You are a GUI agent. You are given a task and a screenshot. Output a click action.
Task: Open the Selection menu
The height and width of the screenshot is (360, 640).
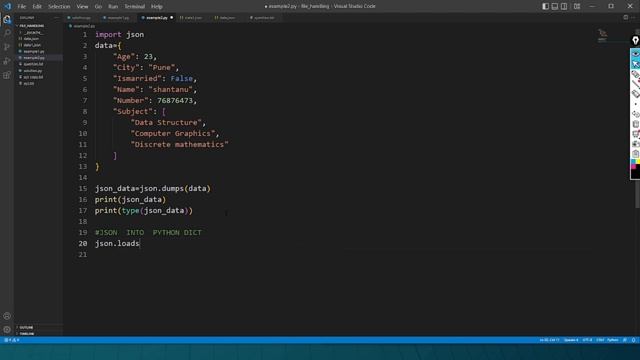(x=59, y=7)
